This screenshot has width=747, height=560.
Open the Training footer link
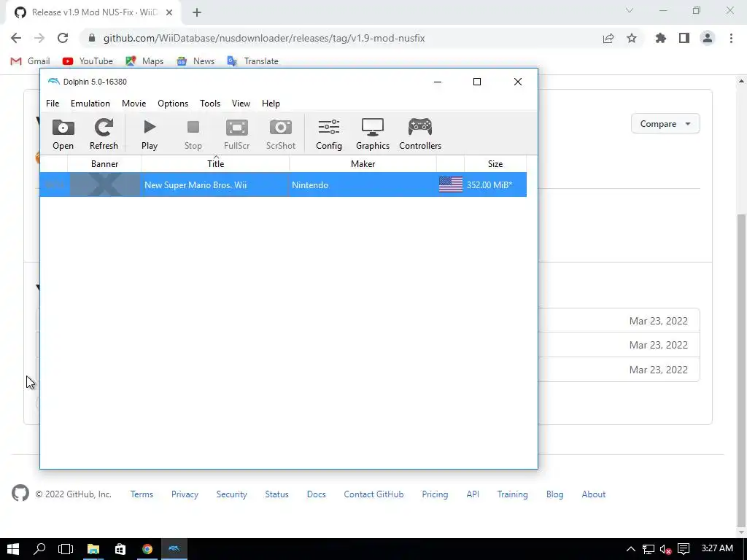pyautogui.click(x=513, y=494)
